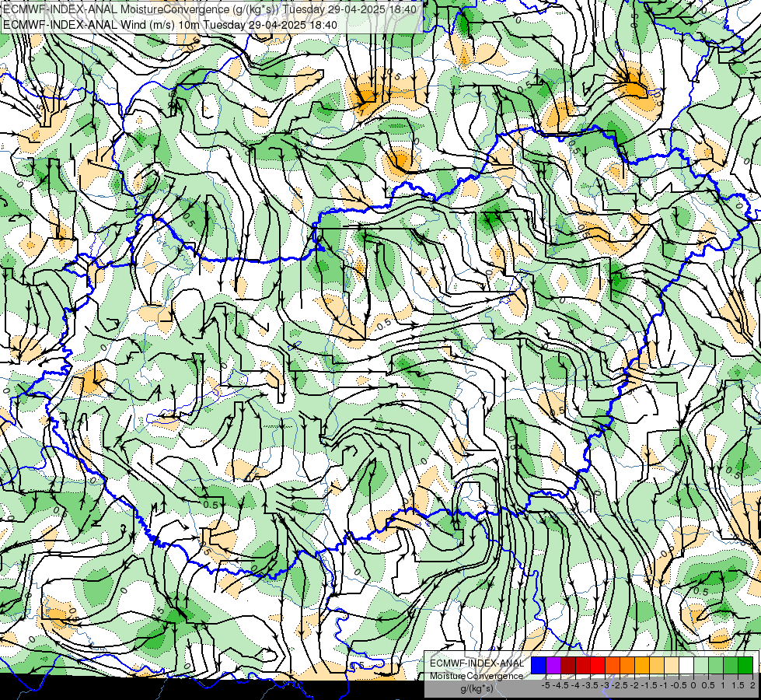Click the '-2.5' legend scale value
The width and height of the screenshot is (761, 700).
coord(620,685)
